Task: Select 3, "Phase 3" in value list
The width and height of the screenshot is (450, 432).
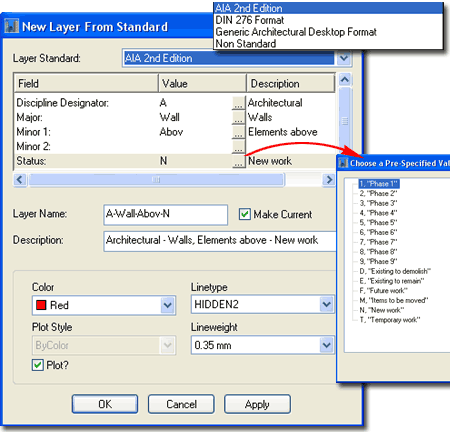Action: 378,203
